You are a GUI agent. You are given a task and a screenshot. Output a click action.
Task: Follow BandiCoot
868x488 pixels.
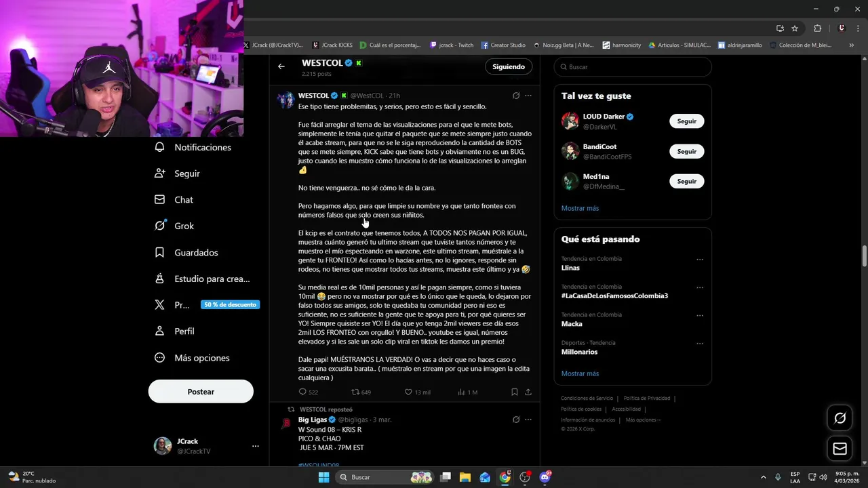click(x=686, y=151)
